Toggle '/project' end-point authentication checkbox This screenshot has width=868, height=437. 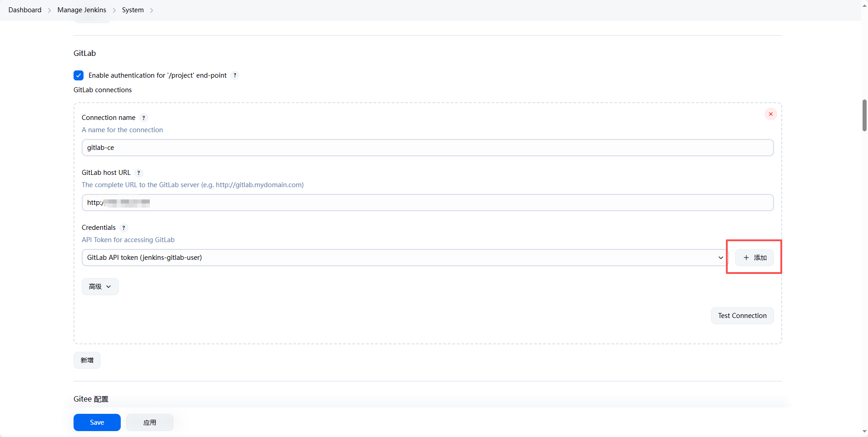coord(79,75)
